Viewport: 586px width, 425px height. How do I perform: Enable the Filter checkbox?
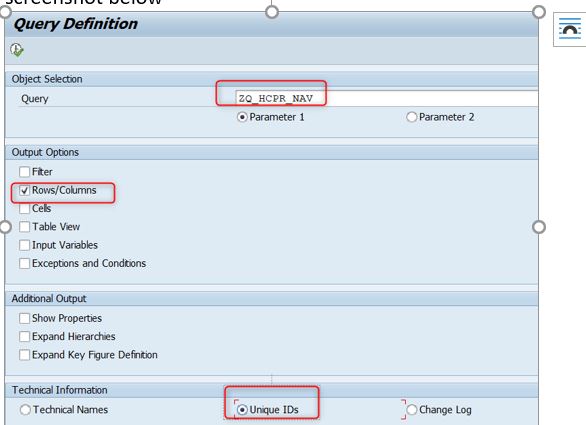24,172
